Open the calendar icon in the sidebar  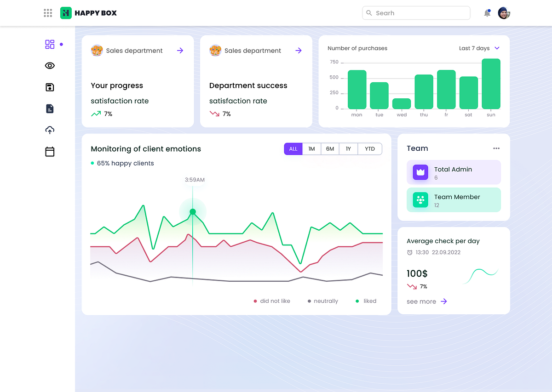pos(50,151)
